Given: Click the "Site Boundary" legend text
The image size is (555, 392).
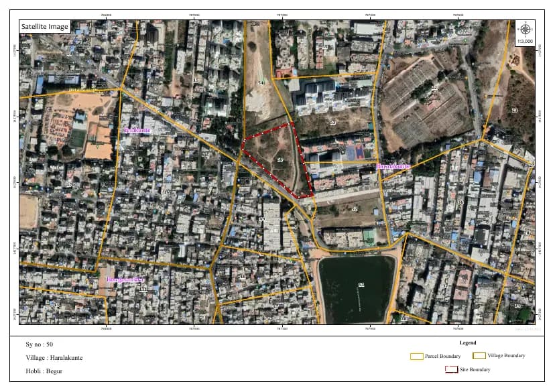Looking at the screenshot, I should pyautogui.click(x=475, y=369).
